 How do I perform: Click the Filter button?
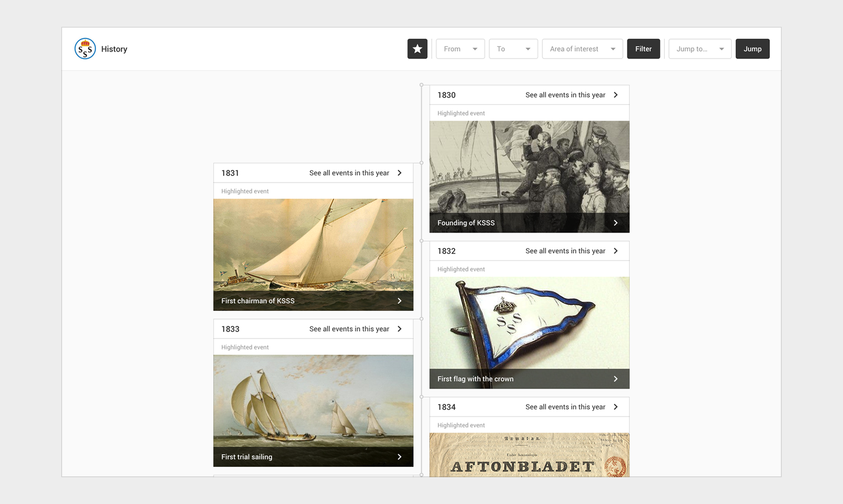coord(643,49)
